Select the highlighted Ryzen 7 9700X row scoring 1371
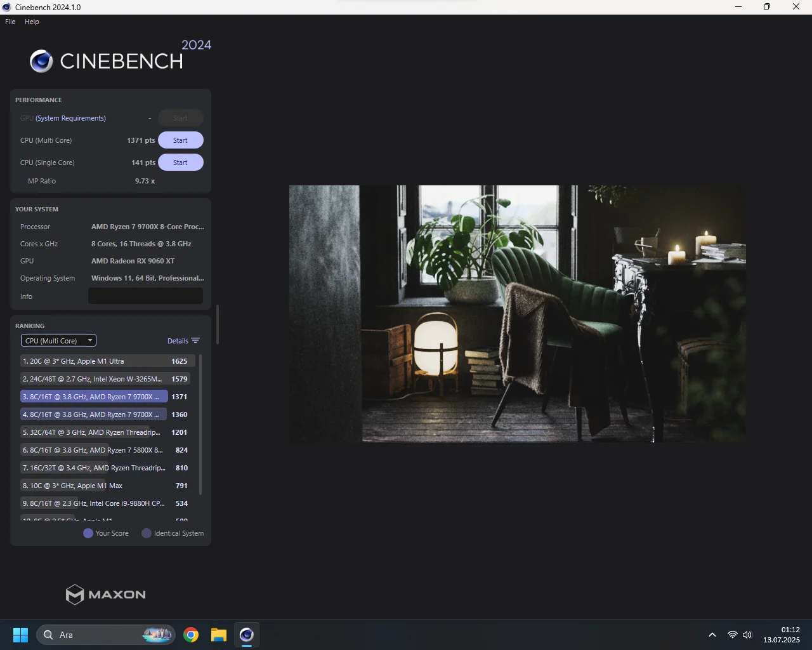This screenshot has height=650, width=812. point(105,397)
